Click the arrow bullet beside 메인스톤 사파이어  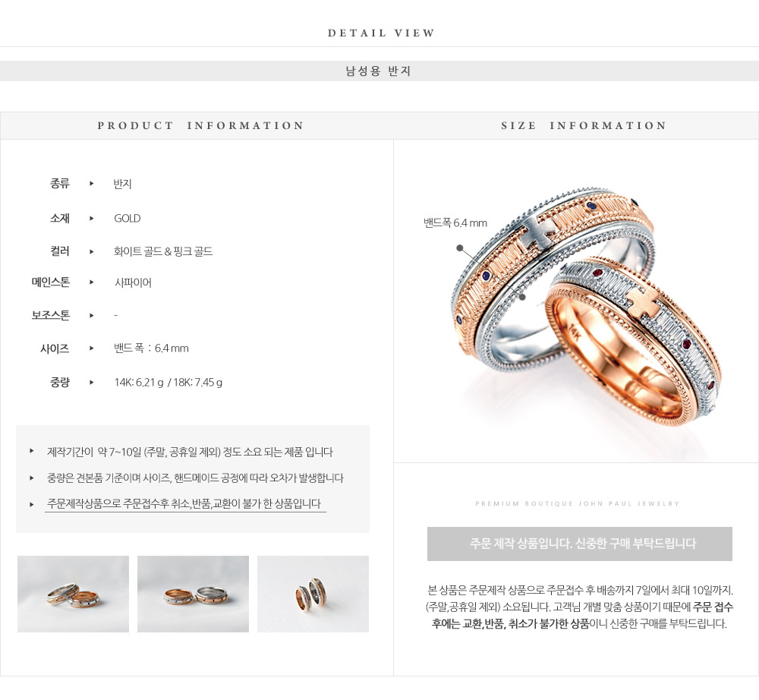click(x=92, y=282)
